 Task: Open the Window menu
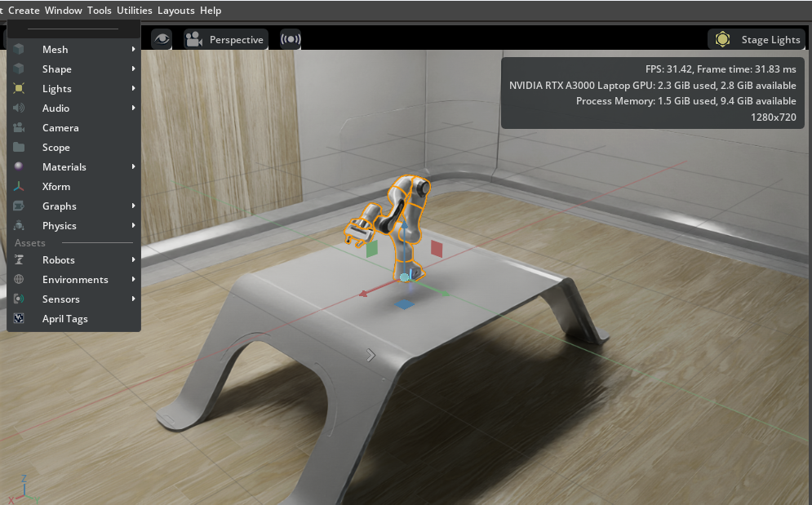pos(63,11)
